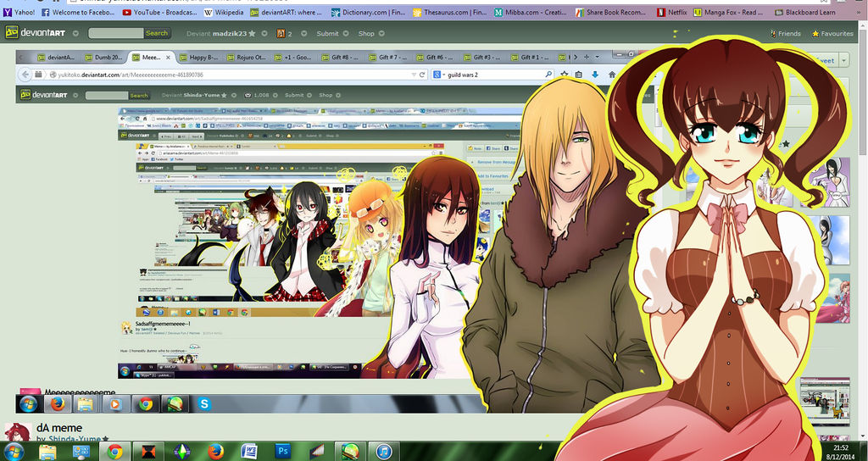
Task: Open Shinda-Yume deviant link in nested header
Action: point(202,95)
